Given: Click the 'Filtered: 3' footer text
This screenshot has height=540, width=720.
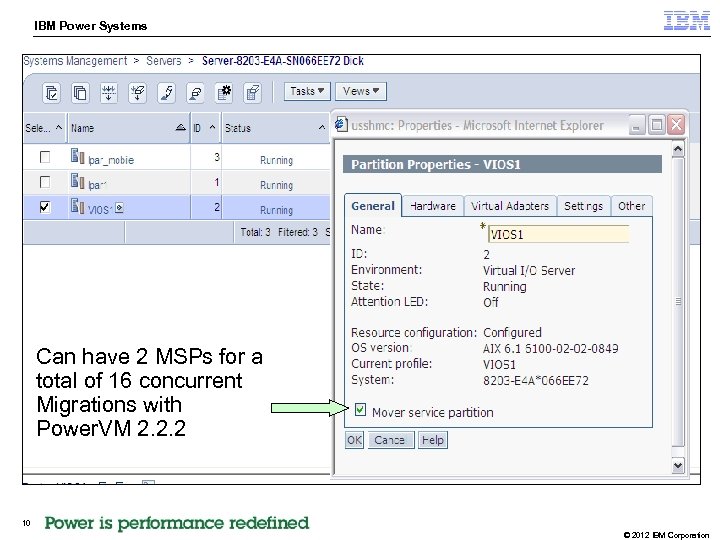Looking at the screenshot, I should click(298, 232).
